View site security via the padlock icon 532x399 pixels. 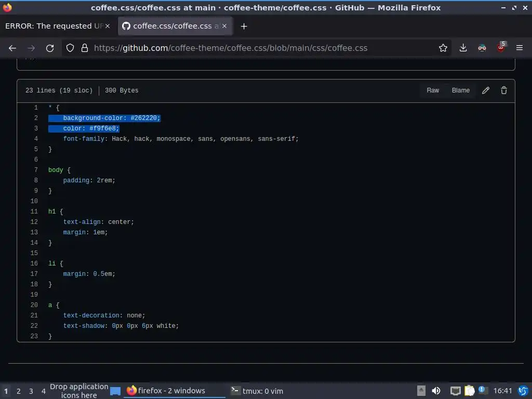(x=85, y=48)
